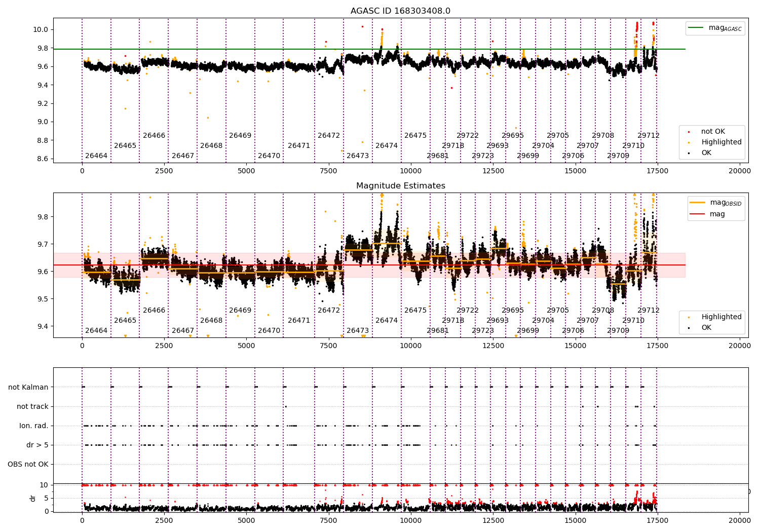The width and height of the screenshot is (760, 532).
Task: Click obsid label 26466 in Magnitude Estimates plot
Action: 154,310
